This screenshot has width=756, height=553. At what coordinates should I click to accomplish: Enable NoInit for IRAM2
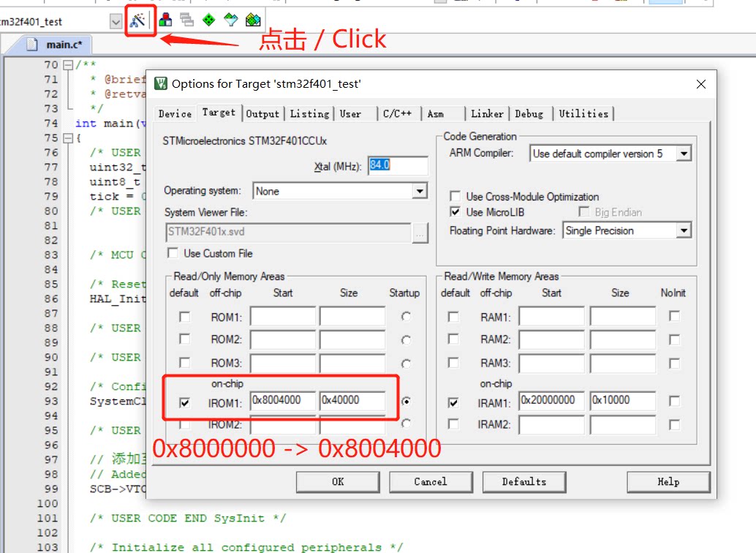tap(675, 425)
